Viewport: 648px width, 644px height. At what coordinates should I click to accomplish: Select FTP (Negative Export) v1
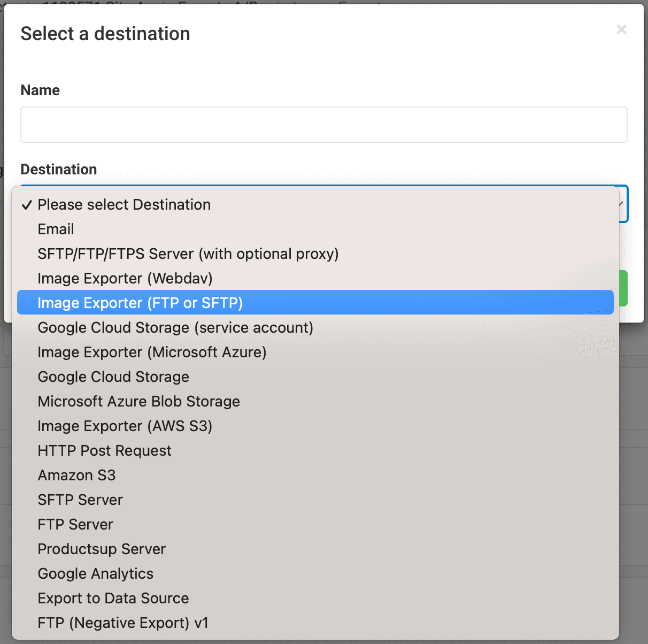click(x=123, y=623)
